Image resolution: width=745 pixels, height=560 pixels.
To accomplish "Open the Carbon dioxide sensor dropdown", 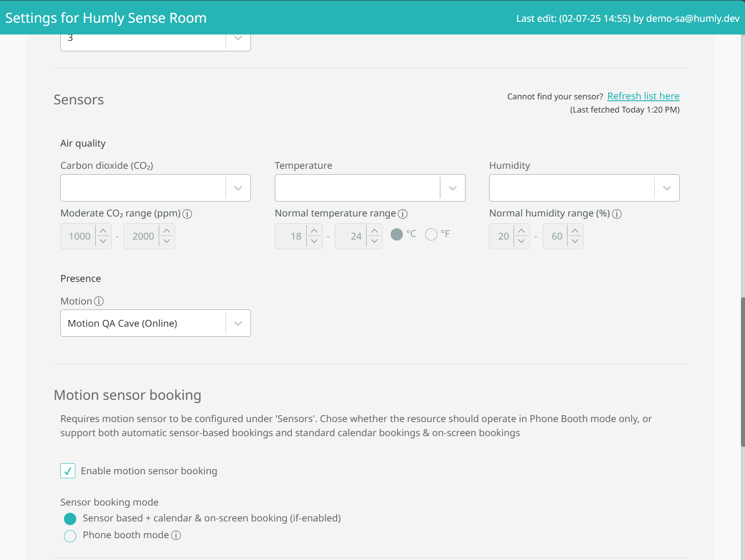I will coord(238,187).
